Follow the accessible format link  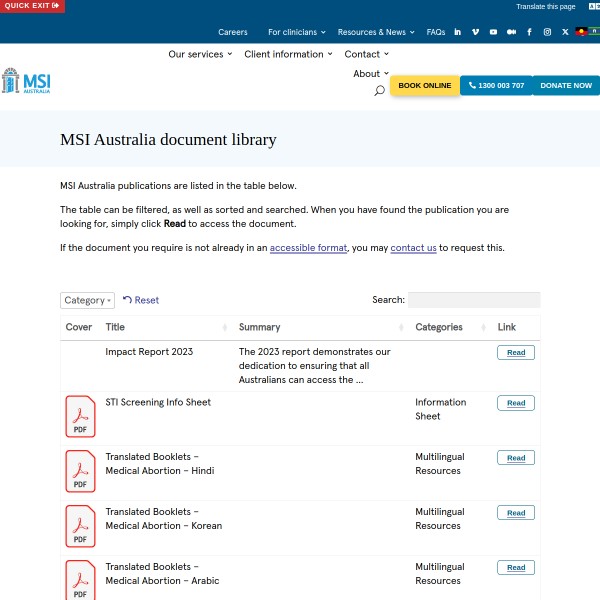(x=308, y=247)
